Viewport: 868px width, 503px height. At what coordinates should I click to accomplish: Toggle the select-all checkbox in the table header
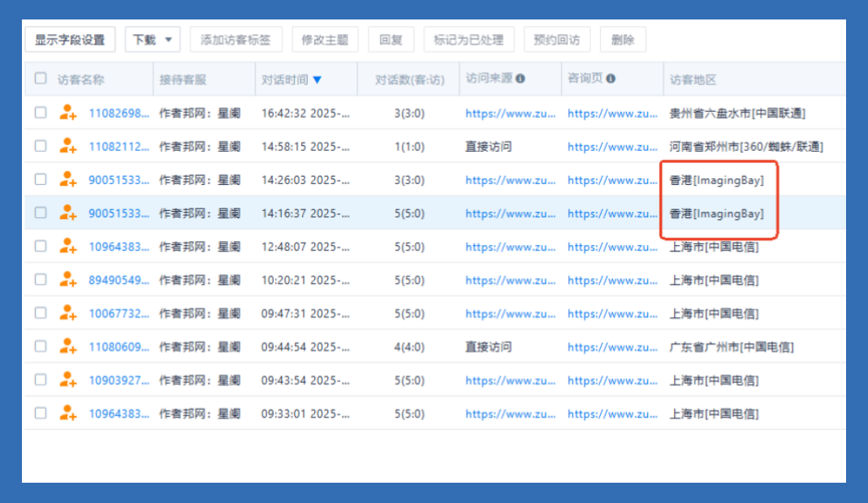pos(41,79)
